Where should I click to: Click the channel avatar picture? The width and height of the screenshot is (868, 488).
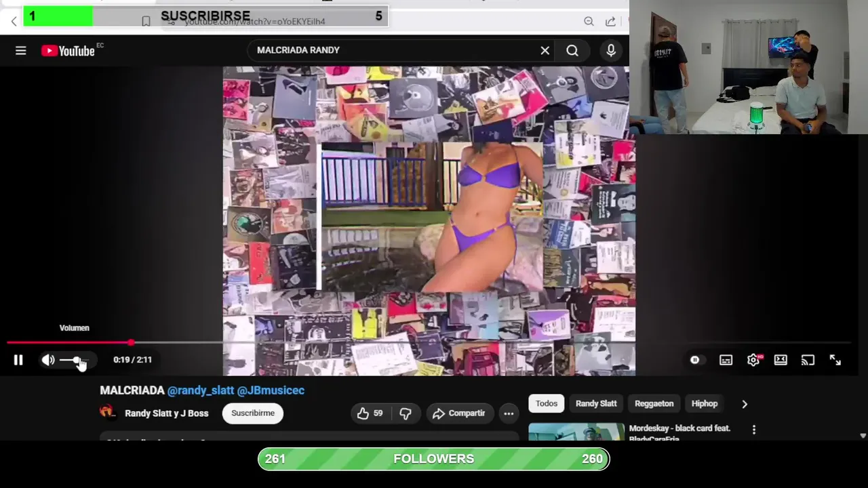(107, 412)
